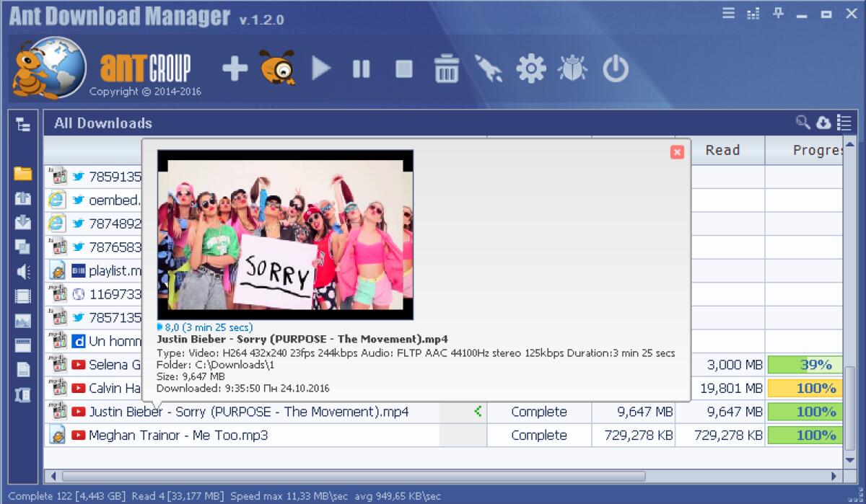866x504 pixels.
Task: Open the hamburger main menu
Action: (x=729, y=14)
